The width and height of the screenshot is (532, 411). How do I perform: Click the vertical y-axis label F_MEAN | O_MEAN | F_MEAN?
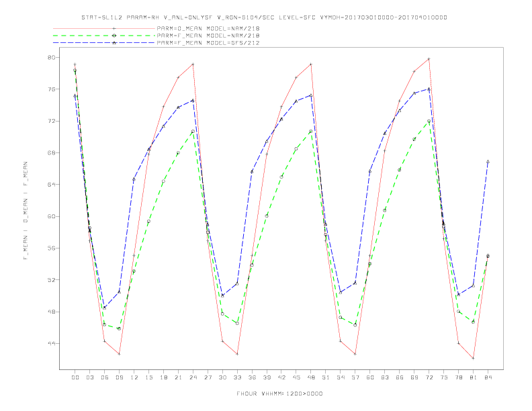[x=26, y=211]
